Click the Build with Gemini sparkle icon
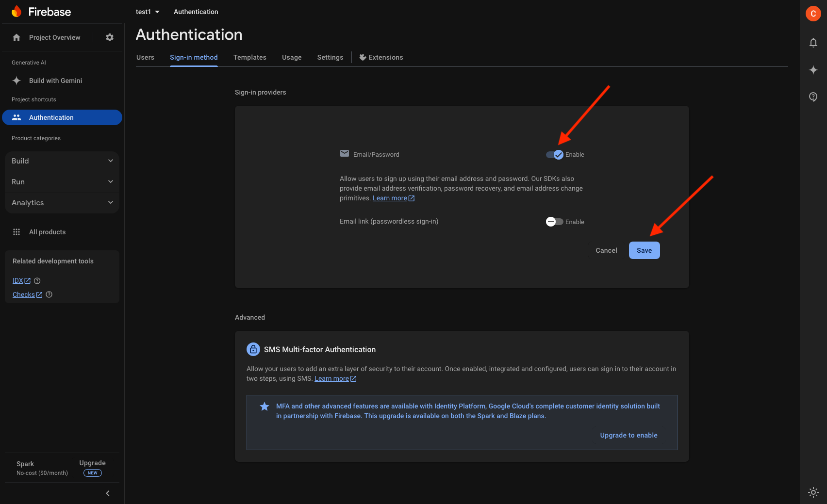 [x=17, y=81]
